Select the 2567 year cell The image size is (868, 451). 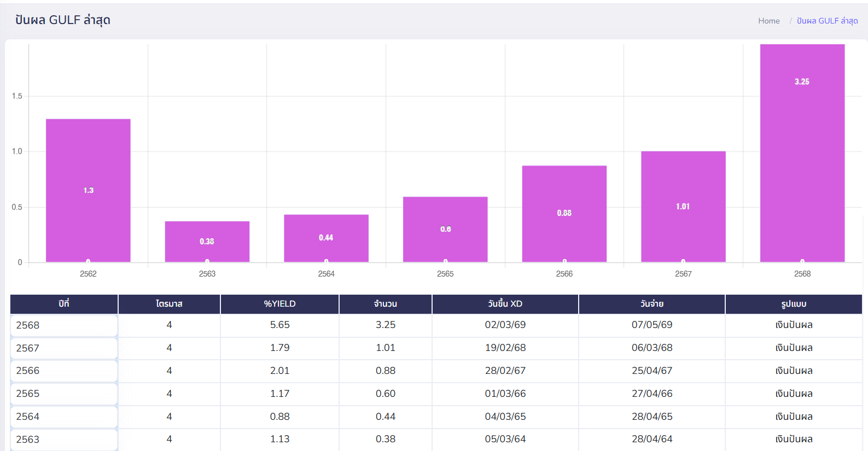(64, 348)
